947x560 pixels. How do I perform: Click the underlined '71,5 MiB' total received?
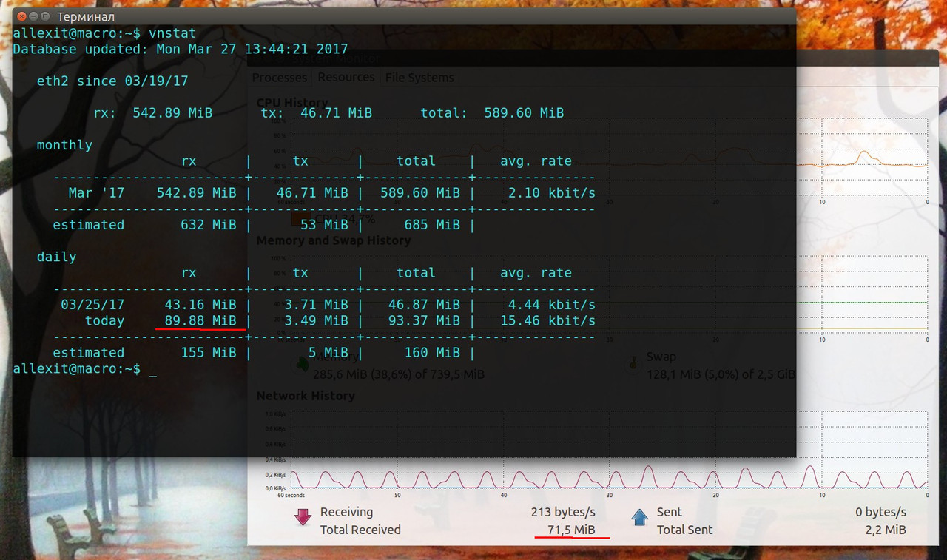tap(571, 530)
